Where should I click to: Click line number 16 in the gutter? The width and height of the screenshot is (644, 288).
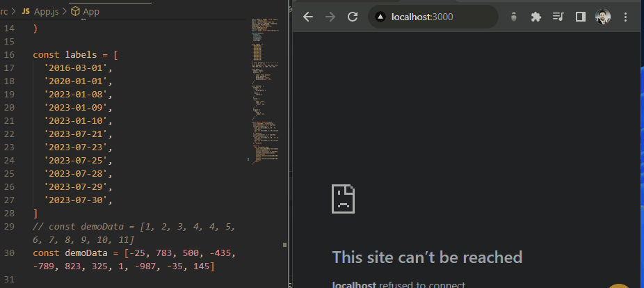coord(9,55)
